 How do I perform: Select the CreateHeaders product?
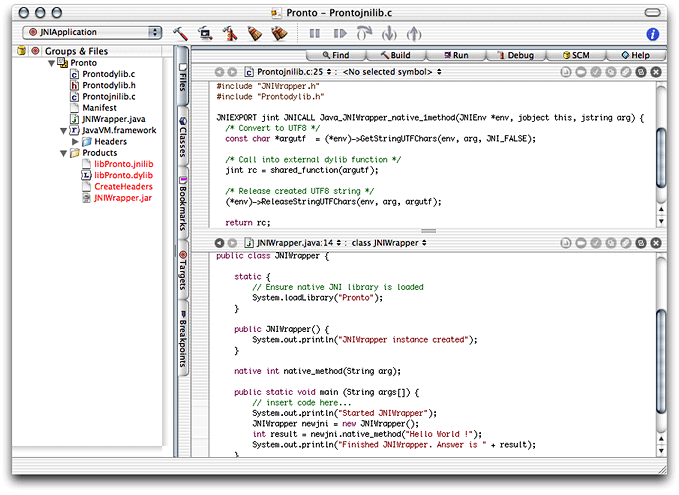pos(117,187)
